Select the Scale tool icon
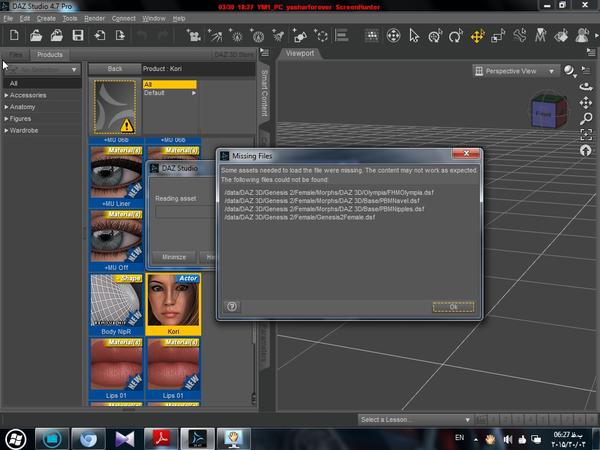 pos(498,36)
